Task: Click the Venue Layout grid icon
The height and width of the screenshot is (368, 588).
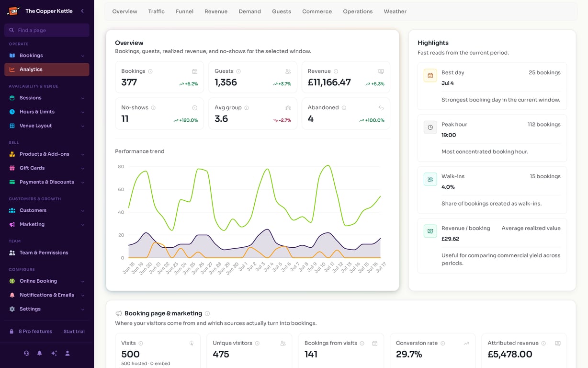Action: pyautogui.click(x=12, y=126)
